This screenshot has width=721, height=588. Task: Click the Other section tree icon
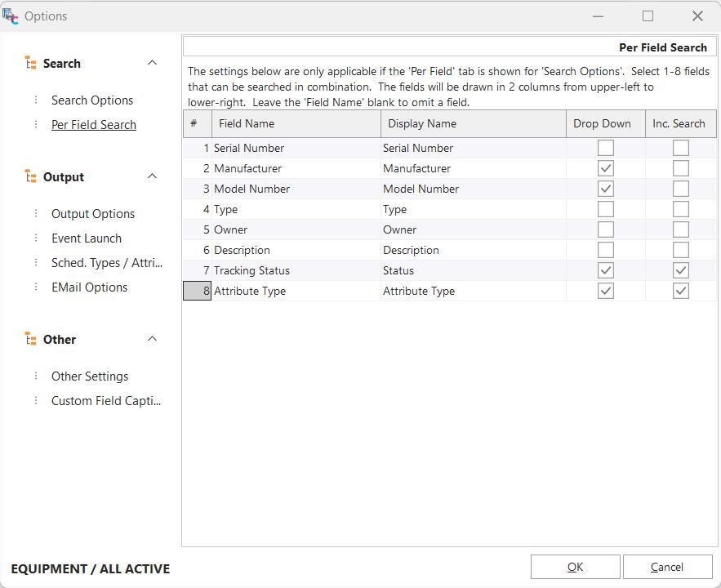(30, 339)
